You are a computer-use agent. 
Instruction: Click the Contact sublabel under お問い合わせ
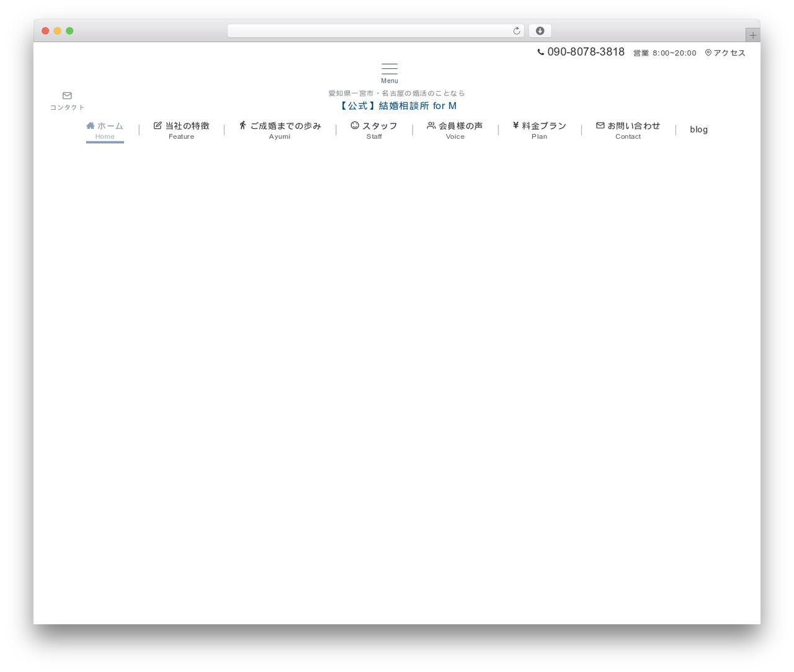coord(628,136)
